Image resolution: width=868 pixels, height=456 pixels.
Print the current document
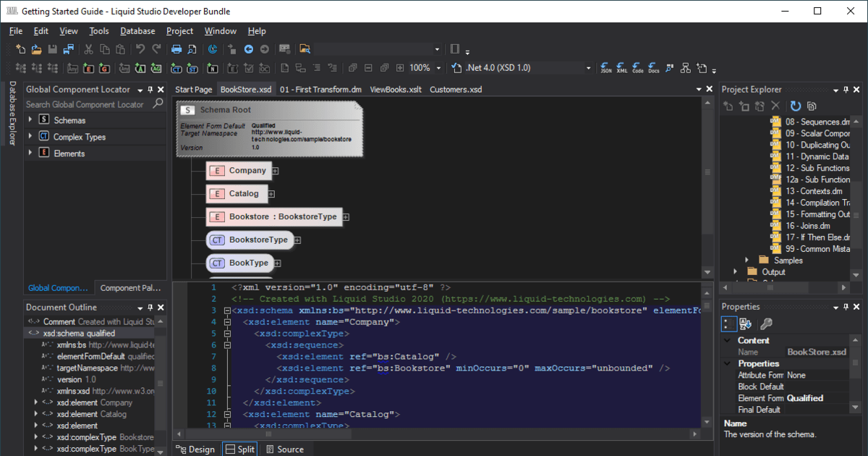176,48
